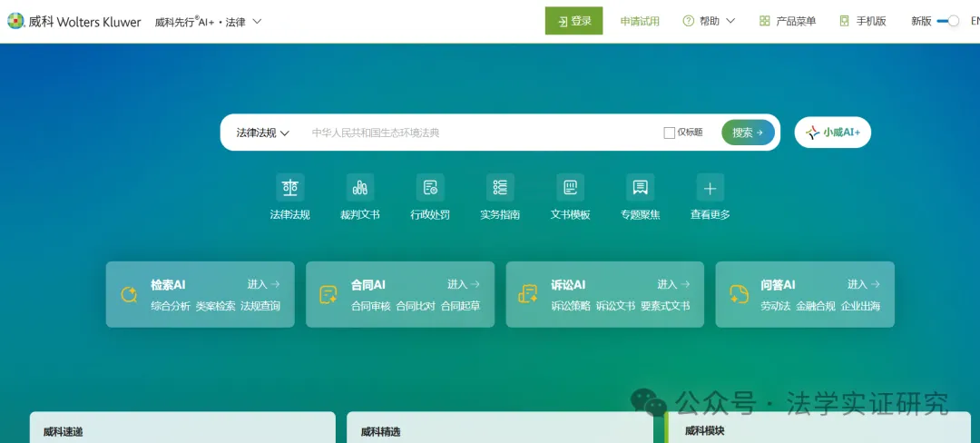
Task: Click the green 登录 button
Action: point(573,21)
